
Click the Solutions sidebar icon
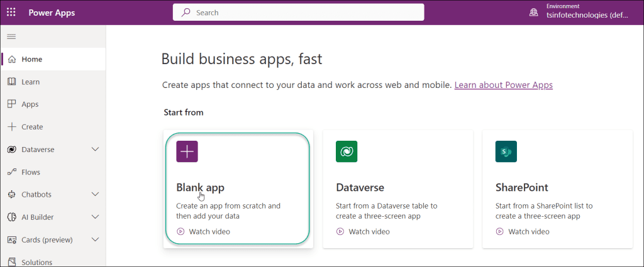(x=12, y=262)
